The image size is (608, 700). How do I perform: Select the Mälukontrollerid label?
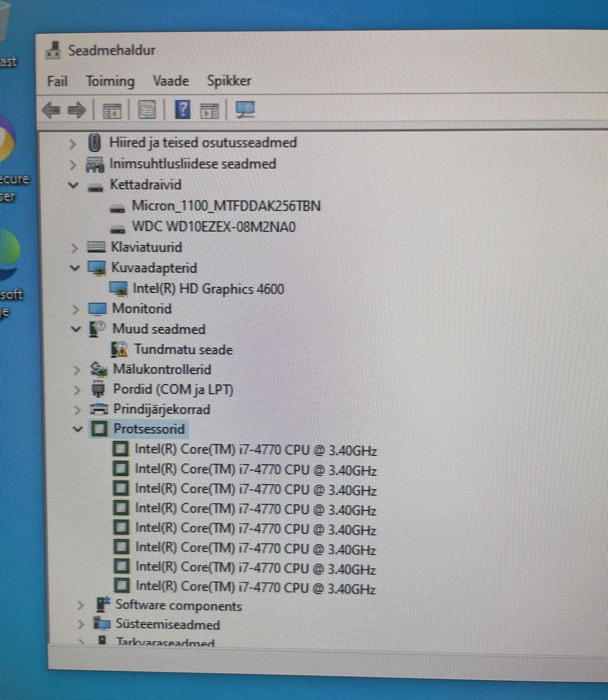pos(162,370)
